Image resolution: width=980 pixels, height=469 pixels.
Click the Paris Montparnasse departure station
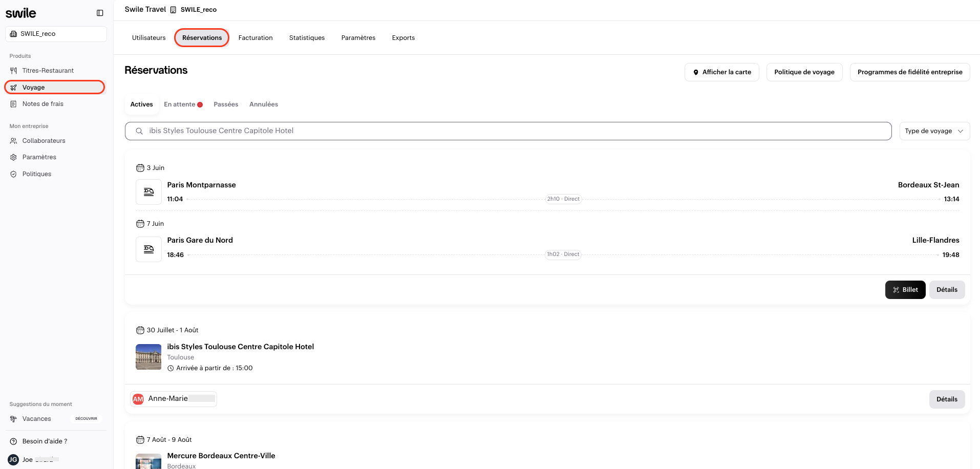click(x=201, y=185)
